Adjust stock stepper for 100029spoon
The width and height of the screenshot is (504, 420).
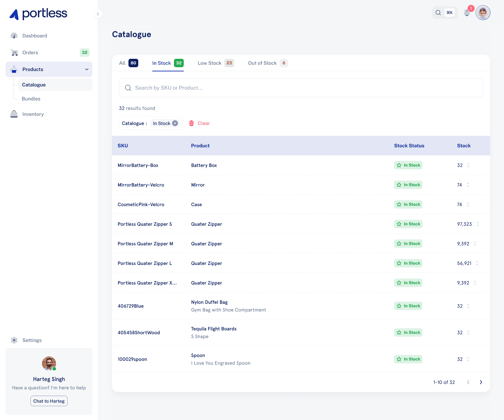468,359
